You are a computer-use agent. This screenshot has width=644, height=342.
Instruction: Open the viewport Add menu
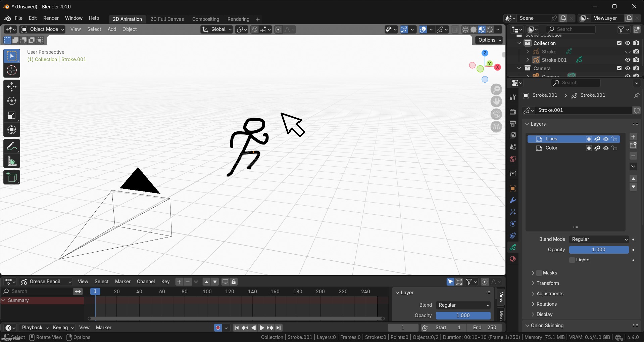click(112, 29)
